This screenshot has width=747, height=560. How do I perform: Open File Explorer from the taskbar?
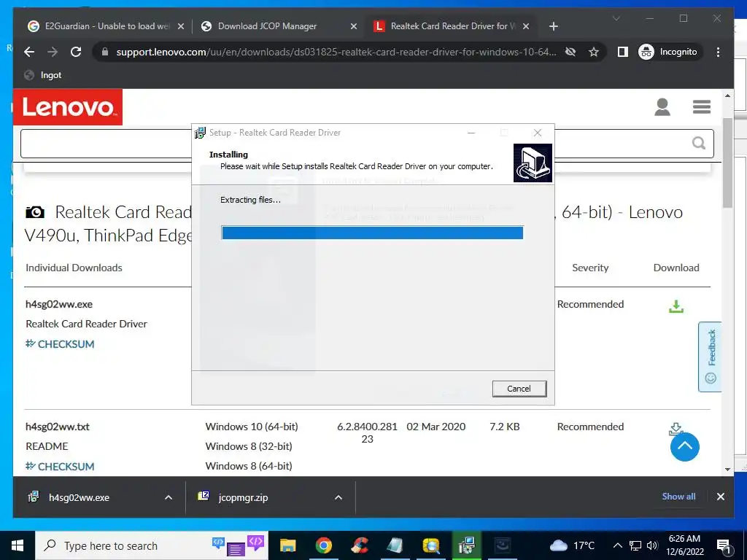[287, 545]
